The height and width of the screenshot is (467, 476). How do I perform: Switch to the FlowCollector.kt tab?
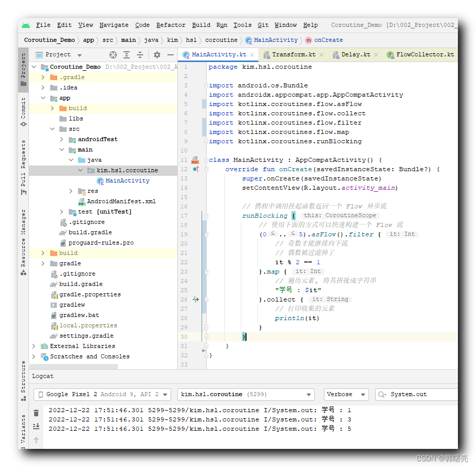[x=421, y=55]
